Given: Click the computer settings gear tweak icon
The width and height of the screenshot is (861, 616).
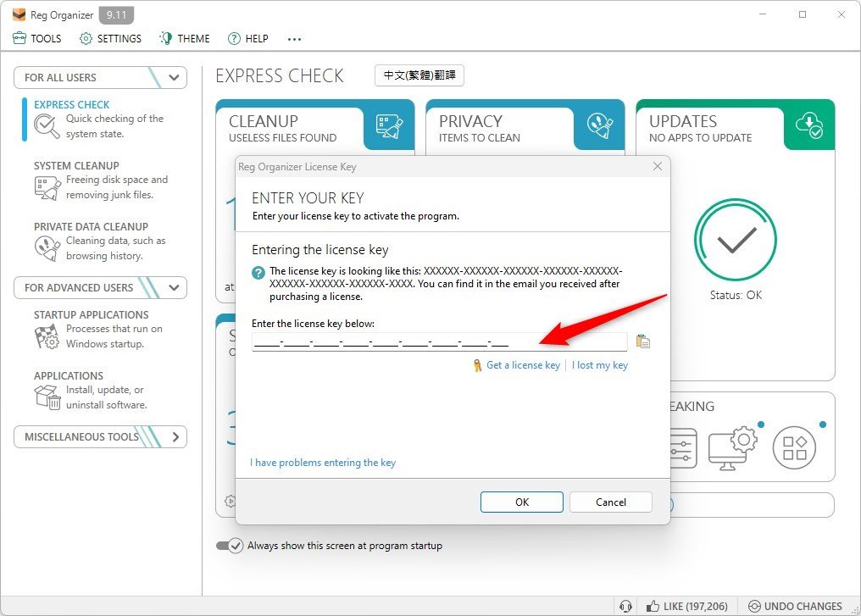Looking at the screenshot, I should (733, 448).
